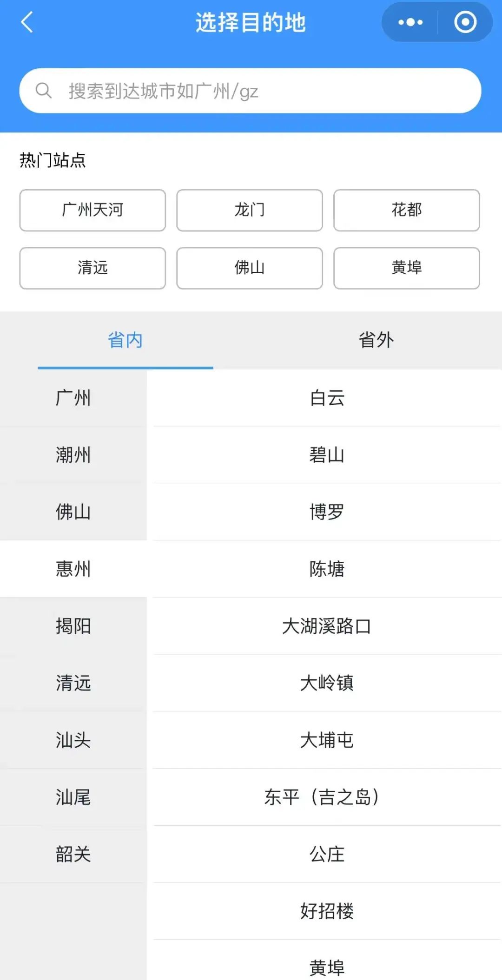Focus the destination city search field
This screenshot has height=980, width=502.
click(250, 91)
